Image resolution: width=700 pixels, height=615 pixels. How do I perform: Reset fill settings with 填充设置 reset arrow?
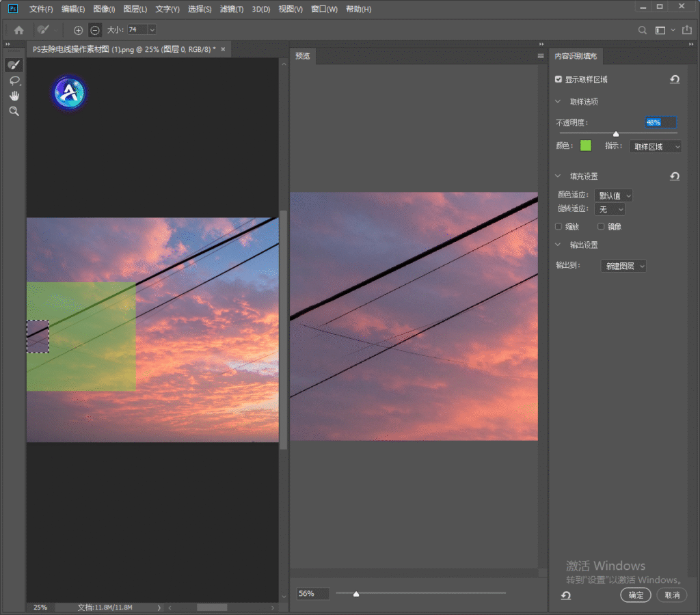675,176
